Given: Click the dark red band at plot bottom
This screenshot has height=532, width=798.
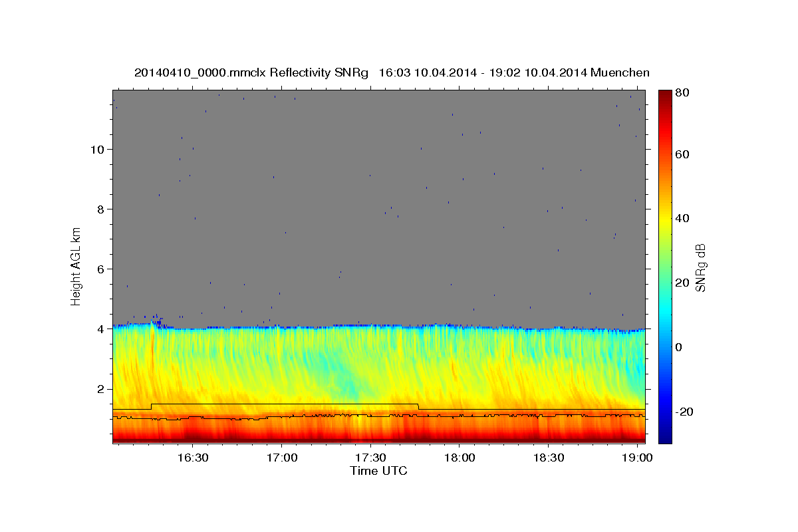Looking at the screenshot, I should click(379, 439).
